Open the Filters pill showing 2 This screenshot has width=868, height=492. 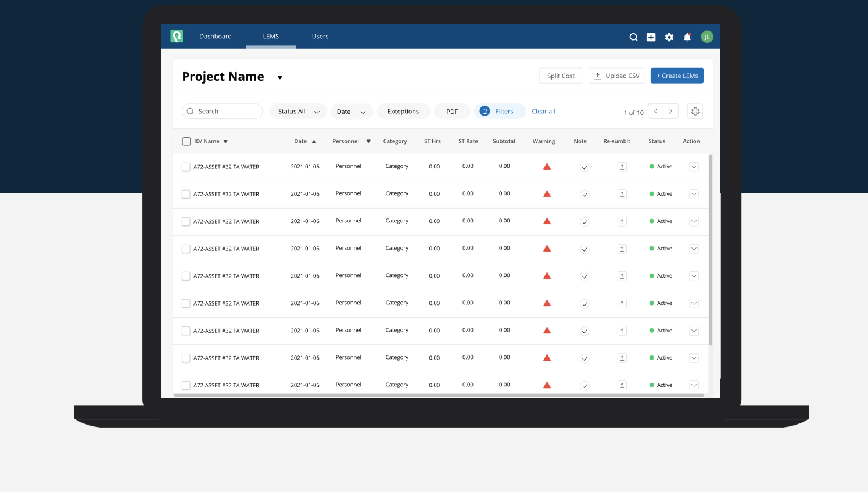pos(500,112)
